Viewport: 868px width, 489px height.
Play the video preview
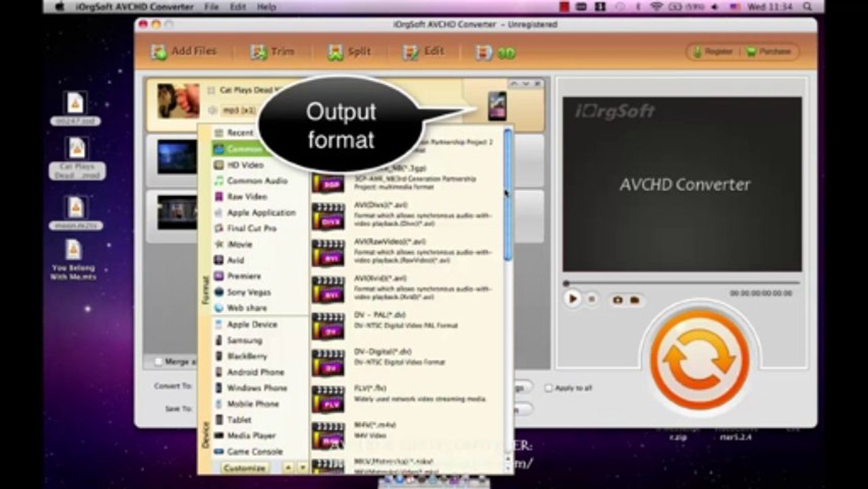point(573,298)
